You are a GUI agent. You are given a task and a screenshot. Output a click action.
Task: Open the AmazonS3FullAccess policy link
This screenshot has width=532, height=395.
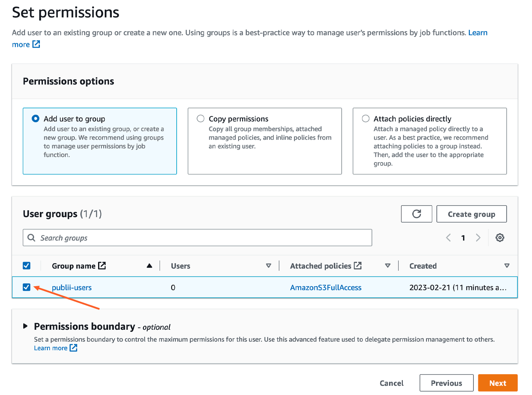pyautogui.click(x=325, y=287)
